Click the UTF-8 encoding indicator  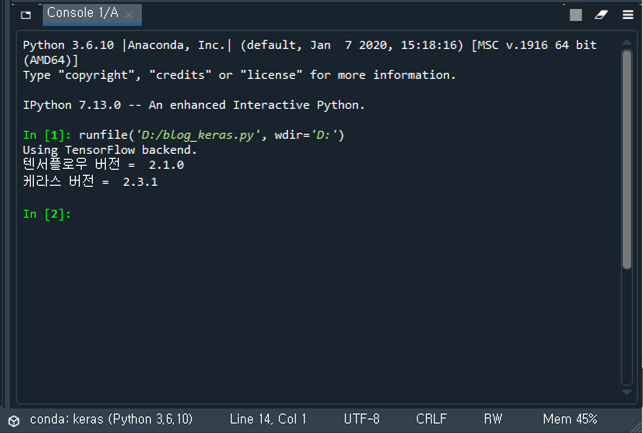point(361,419)
